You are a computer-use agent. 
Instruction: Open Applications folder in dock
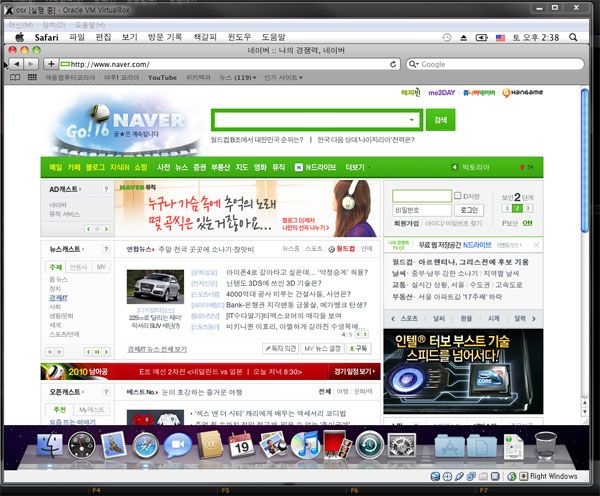point(450,446)
